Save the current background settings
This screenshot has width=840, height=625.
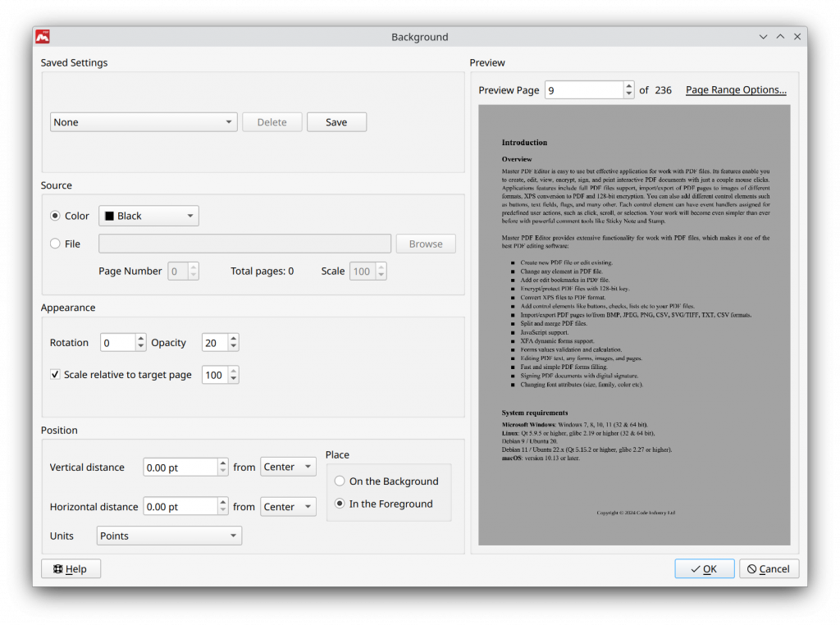click(336, 121)
